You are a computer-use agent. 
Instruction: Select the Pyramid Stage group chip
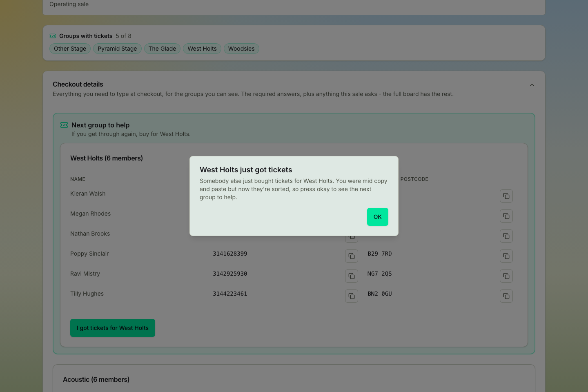[x=117, y=49]
